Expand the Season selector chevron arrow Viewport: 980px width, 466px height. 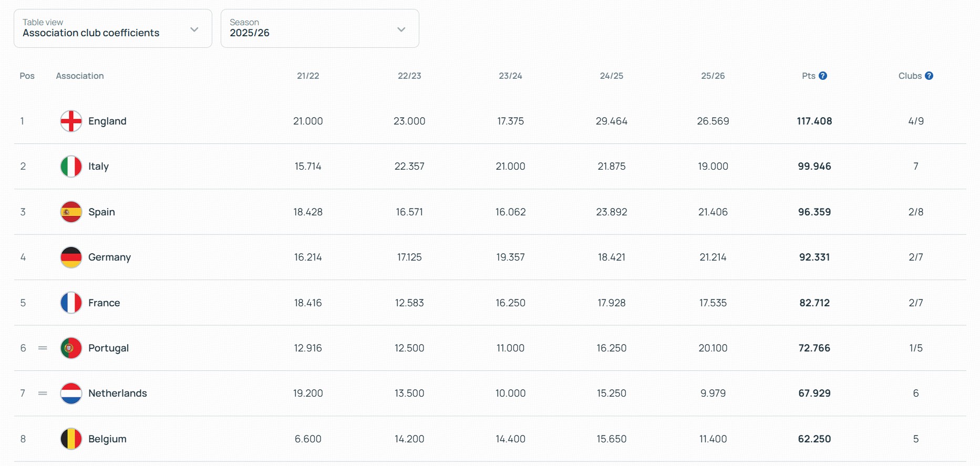(401, 29)
